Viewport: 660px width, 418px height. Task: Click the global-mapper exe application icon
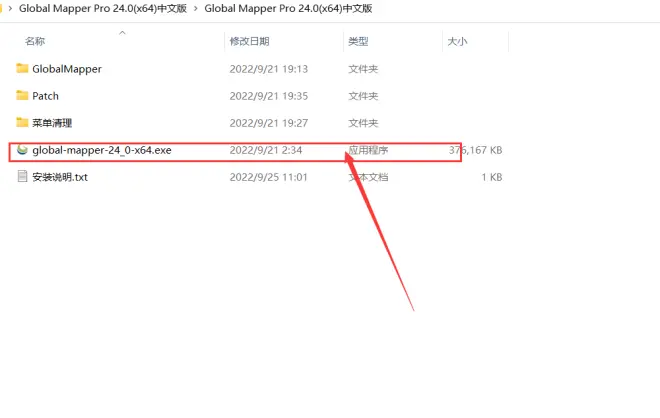23,150
